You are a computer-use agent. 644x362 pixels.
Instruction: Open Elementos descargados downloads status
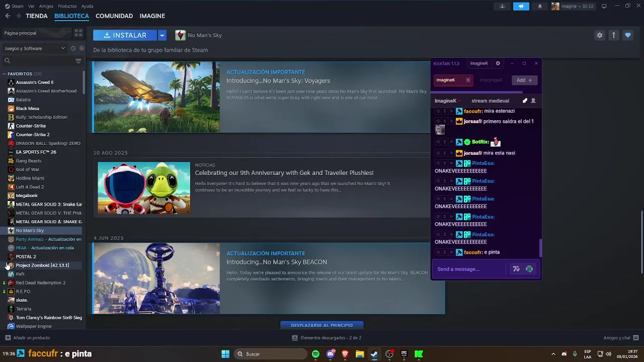[327, 338]
